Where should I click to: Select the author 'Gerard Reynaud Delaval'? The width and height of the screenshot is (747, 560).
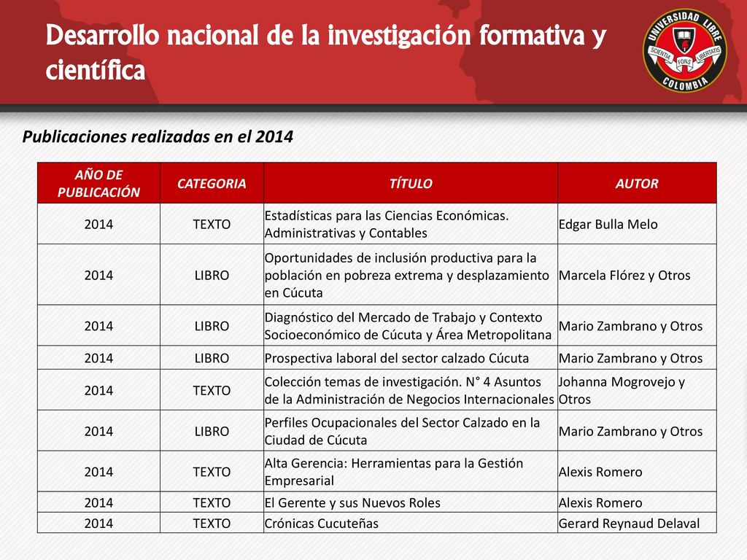tap(629, 524)
